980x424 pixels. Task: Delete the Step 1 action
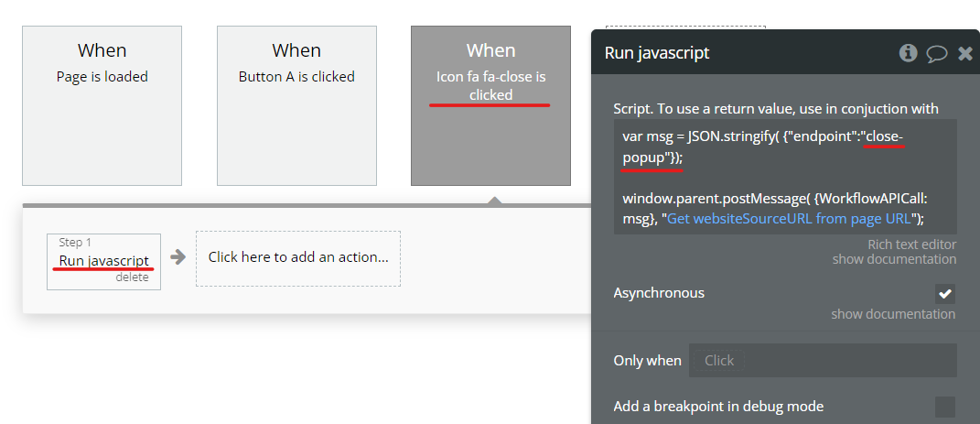tap(132, 277)
